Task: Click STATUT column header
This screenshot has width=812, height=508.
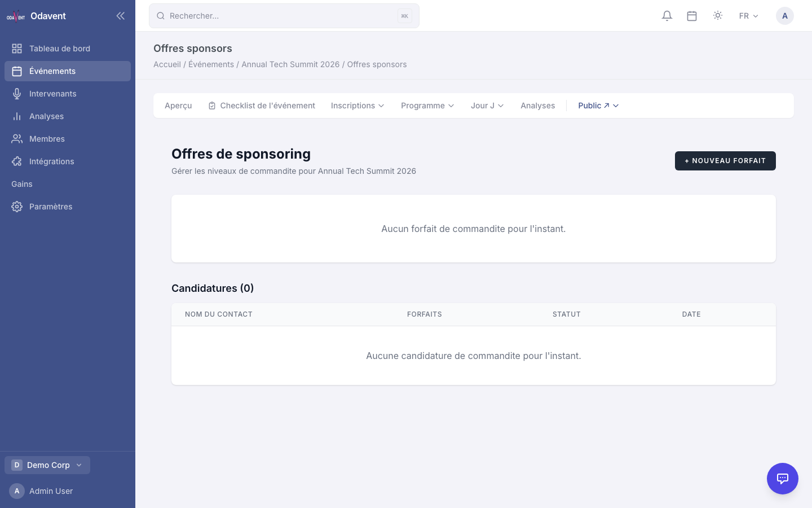Action: coord(567,314)
